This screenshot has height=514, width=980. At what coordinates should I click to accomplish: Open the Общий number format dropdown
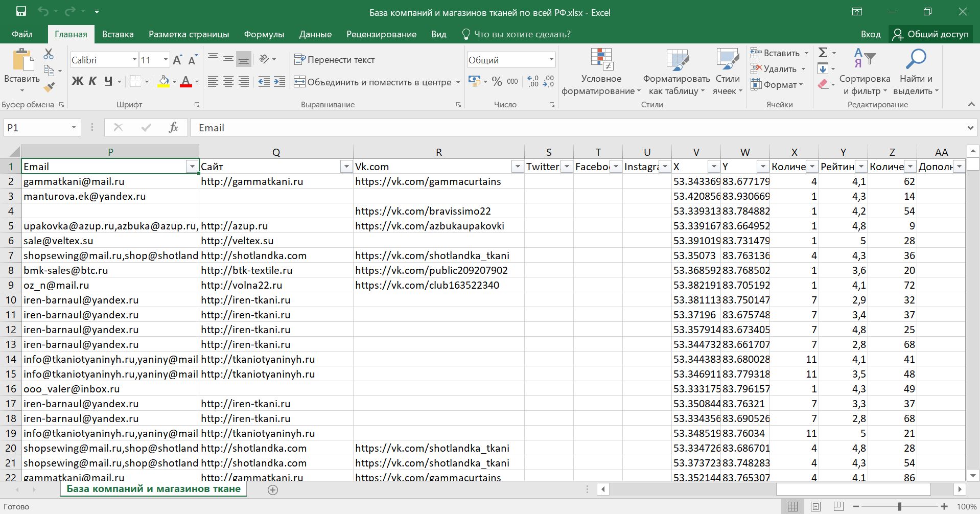pyautogui.click(x=551, y=60)
